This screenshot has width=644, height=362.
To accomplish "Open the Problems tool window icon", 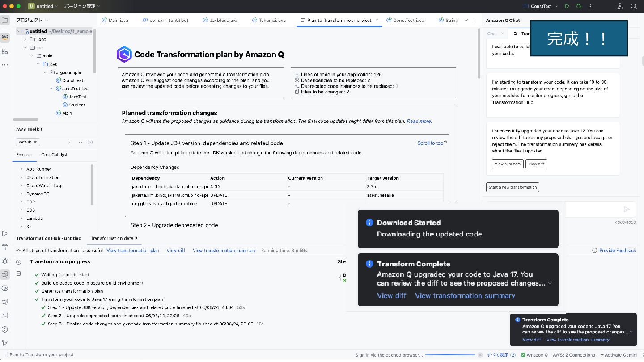I will [x=5, y=329].
